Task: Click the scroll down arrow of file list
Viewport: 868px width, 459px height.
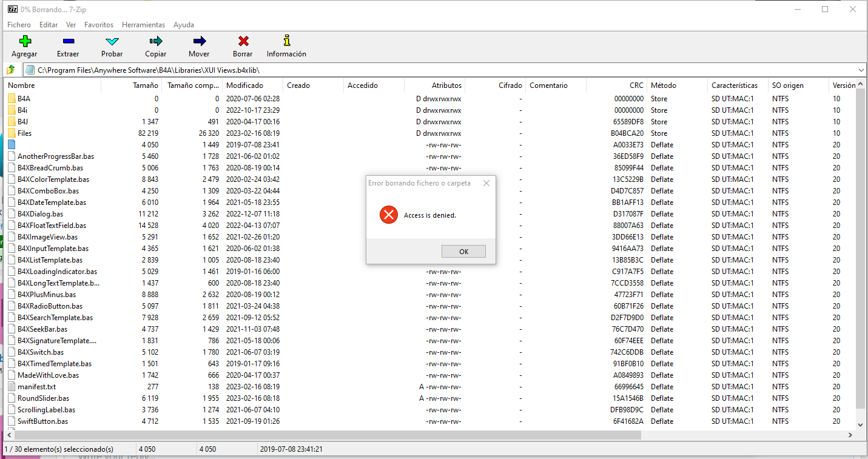Action: (x=861, y=425)
